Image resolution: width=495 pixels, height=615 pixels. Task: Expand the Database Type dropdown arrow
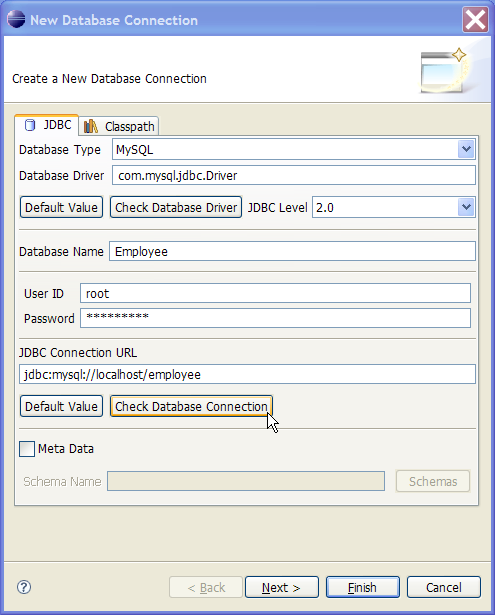point(466,149)
